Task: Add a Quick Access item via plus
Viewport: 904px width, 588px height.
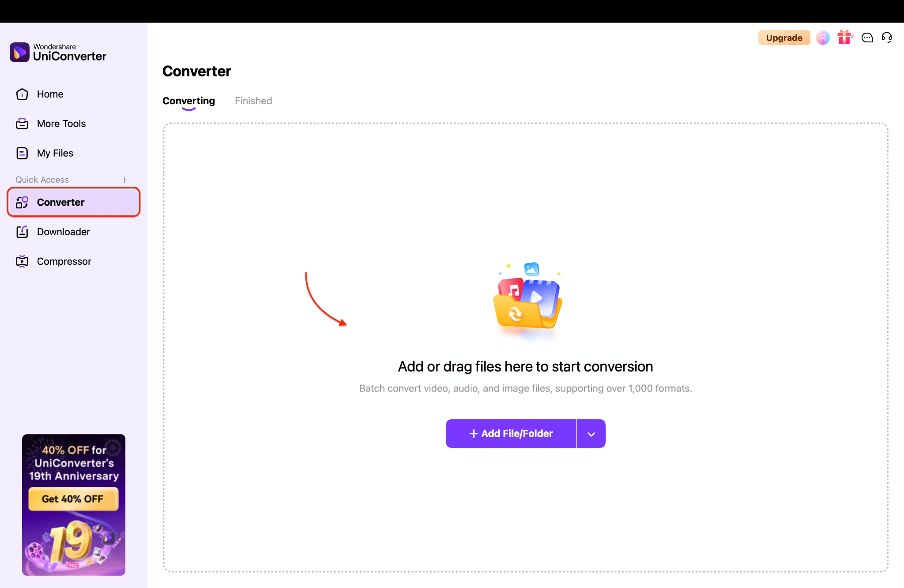Action: 124,180
